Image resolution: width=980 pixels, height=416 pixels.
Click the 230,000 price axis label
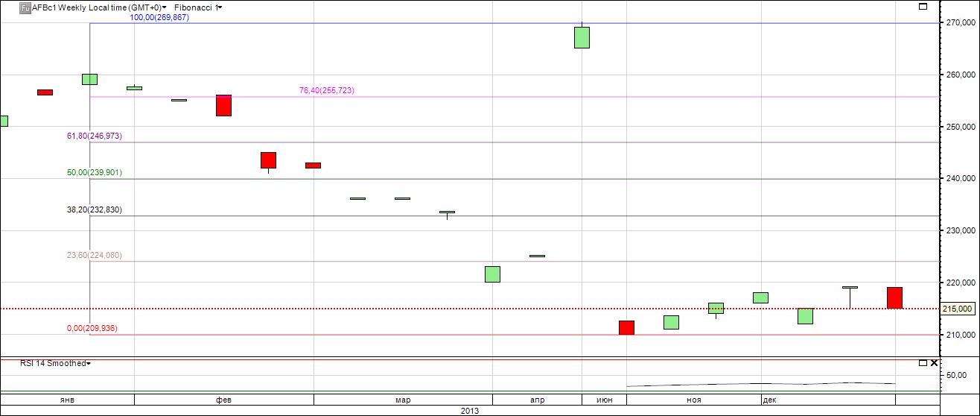pyautogui.click(x=961, y=231)
